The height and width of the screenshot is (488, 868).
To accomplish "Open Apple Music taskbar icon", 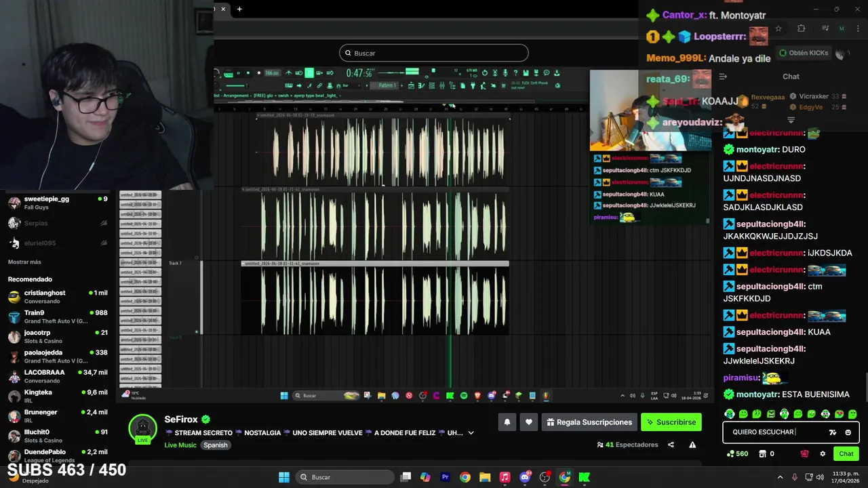I will tap(505, 477).
